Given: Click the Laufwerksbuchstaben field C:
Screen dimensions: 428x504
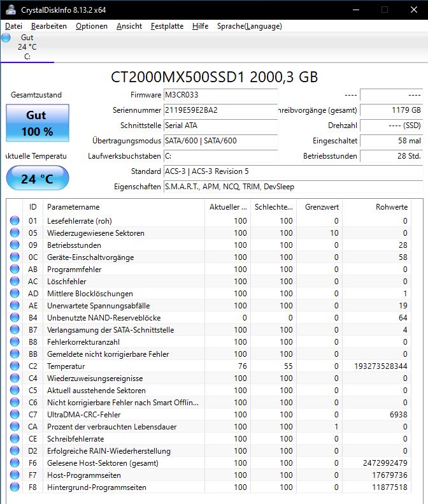Looking at the screenshot, I should tap(220, 156).
